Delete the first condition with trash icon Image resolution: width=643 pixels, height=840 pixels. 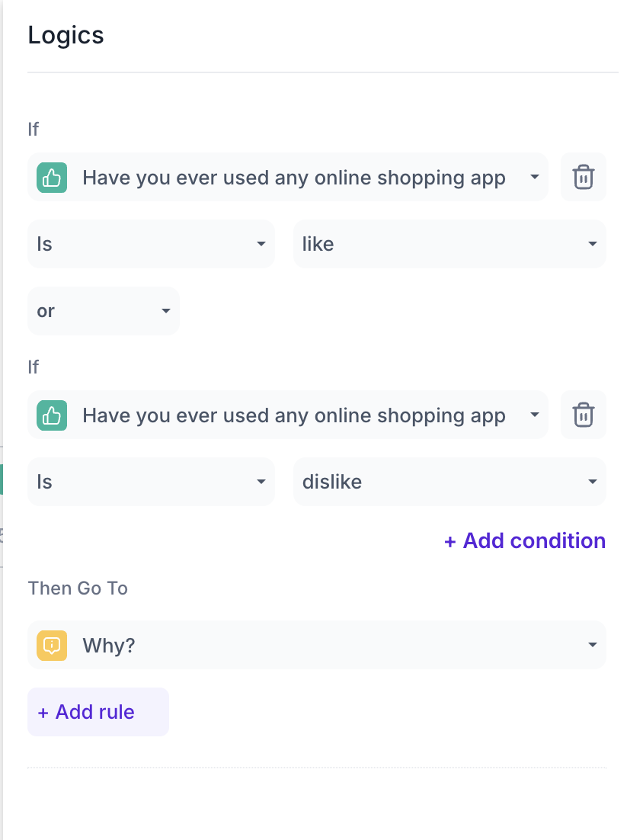pyautogui.click(x=583, y=178)
